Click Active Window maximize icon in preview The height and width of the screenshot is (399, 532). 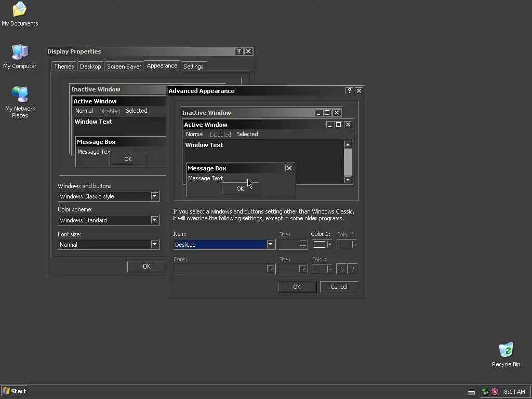click(x=338, y=125)
